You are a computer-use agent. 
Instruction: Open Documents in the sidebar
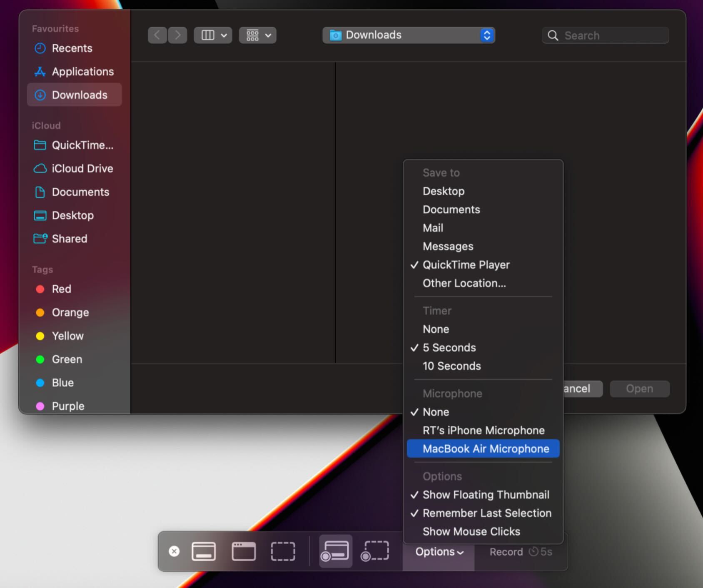[x=75, y=192]
